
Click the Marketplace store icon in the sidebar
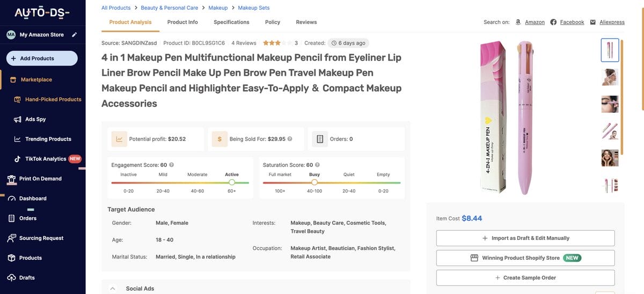13,79
